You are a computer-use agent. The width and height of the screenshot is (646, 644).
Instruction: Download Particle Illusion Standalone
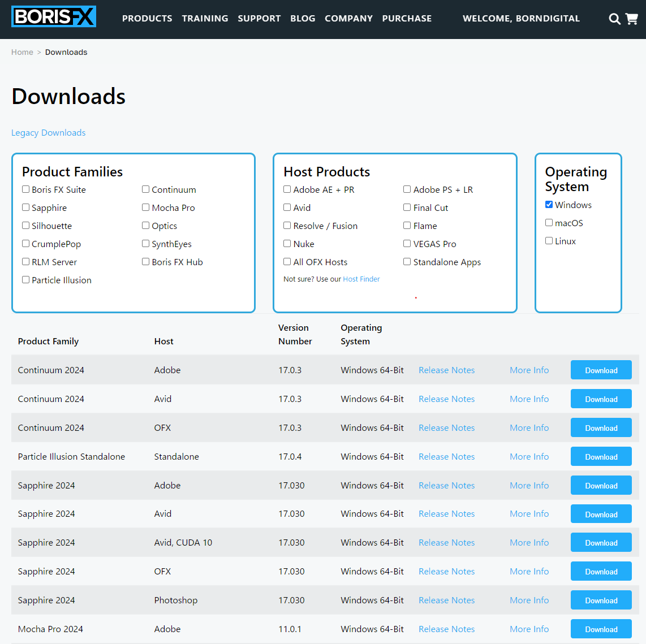601,456
